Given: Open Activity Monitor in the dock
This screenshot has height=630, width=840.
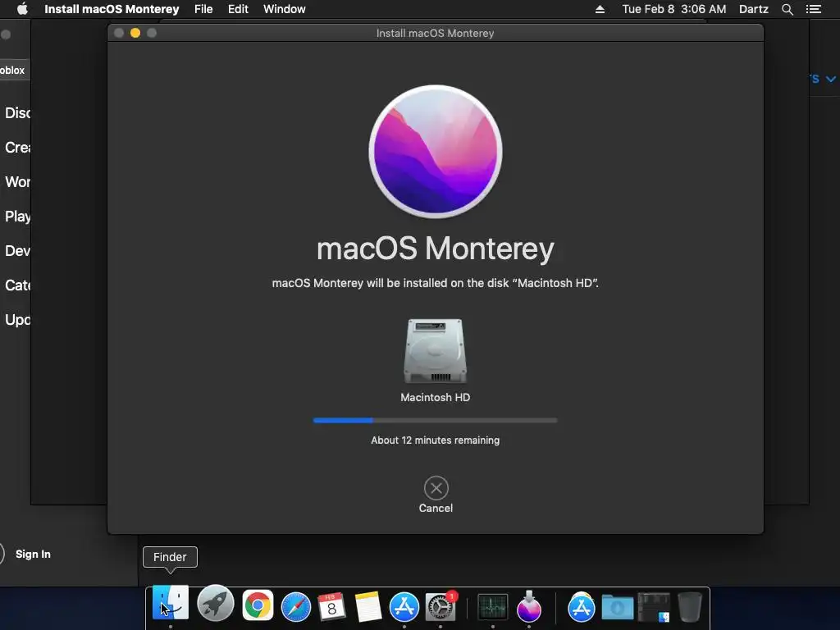Looking at the screenshot, I should pyautogui.click(x=492, y=607).
